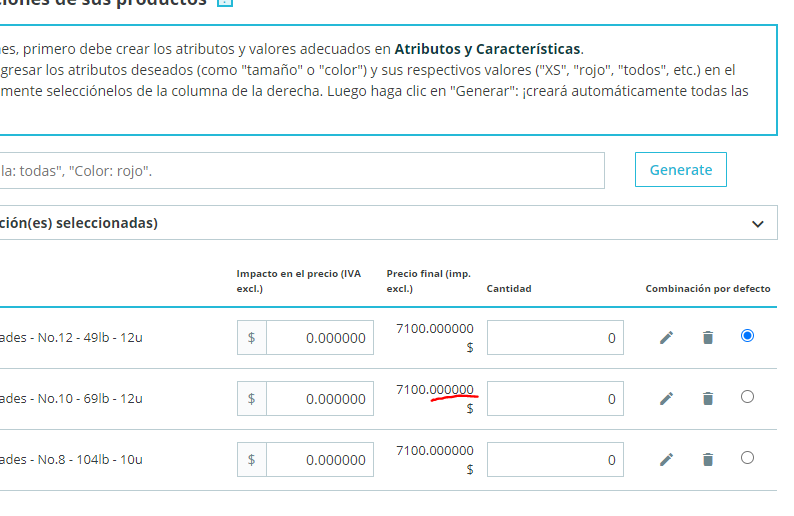Image resolution: width=794 pixels, height=516 pixels.
Task: Click the Generate button
Action: (681, 170)
